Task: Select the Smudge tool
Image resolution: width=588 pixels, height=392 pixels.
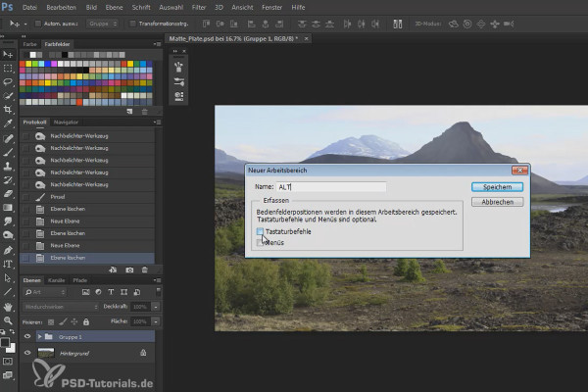Action: [8, 221]
